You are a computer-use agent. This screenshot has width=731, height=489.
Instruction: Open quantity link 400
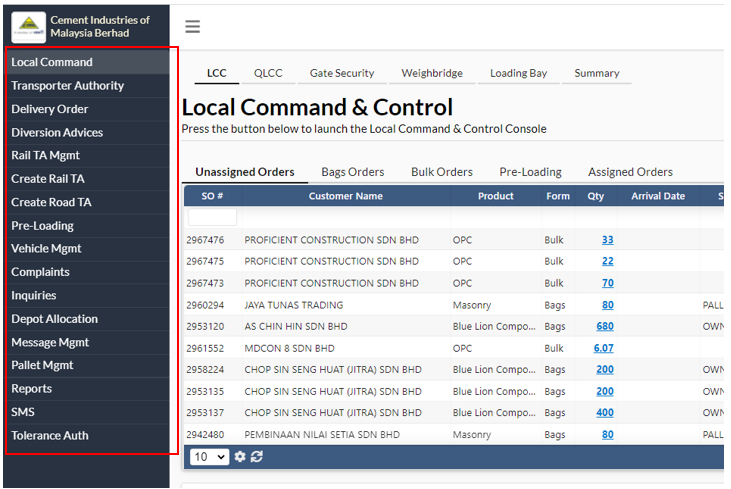coord(605,413)
